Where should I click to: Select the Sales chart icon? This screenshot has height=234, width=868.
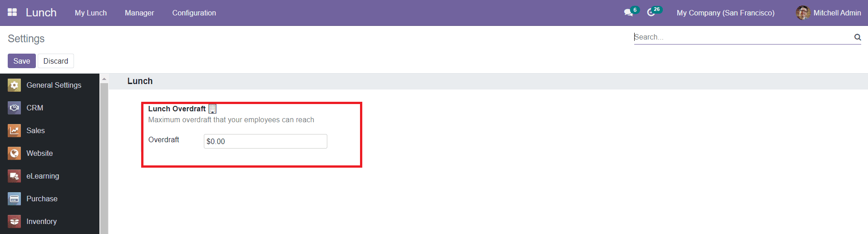[14, 130]
